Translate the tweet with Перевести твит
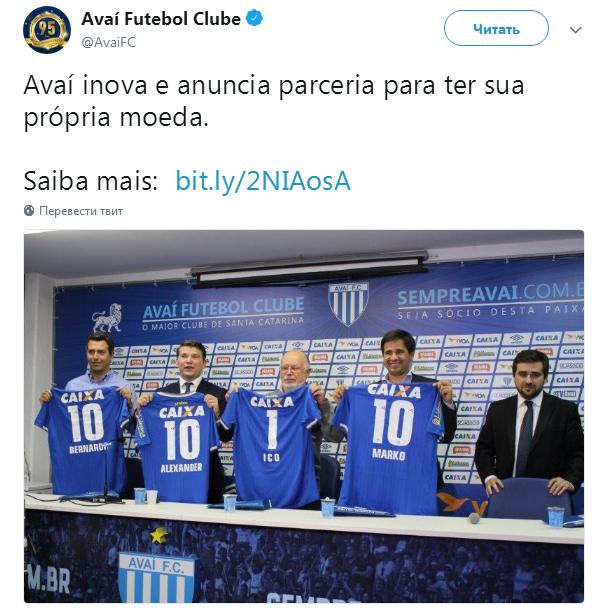The image size is (603, 608). pyautogui.click(x=81, y=211)
